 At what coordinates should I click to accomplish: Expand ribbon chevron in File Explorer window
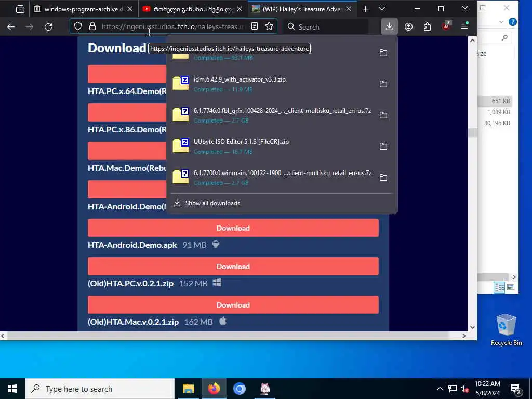click(x=501, y=22)
